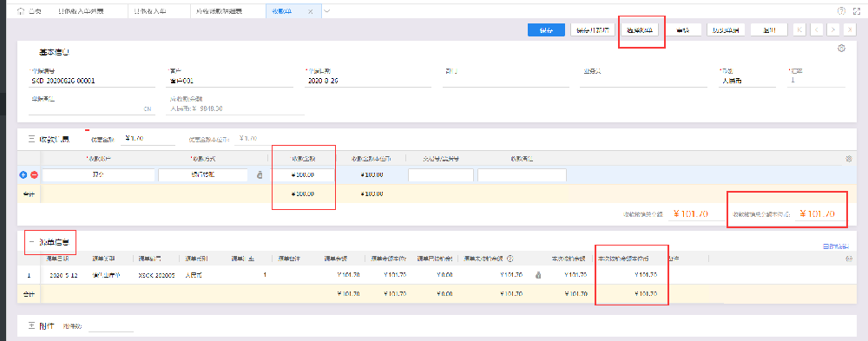The width and height of the screenshot is (868, 341).
Task: Add a receipt row with the blue plus icon
Action: [23, 175]
